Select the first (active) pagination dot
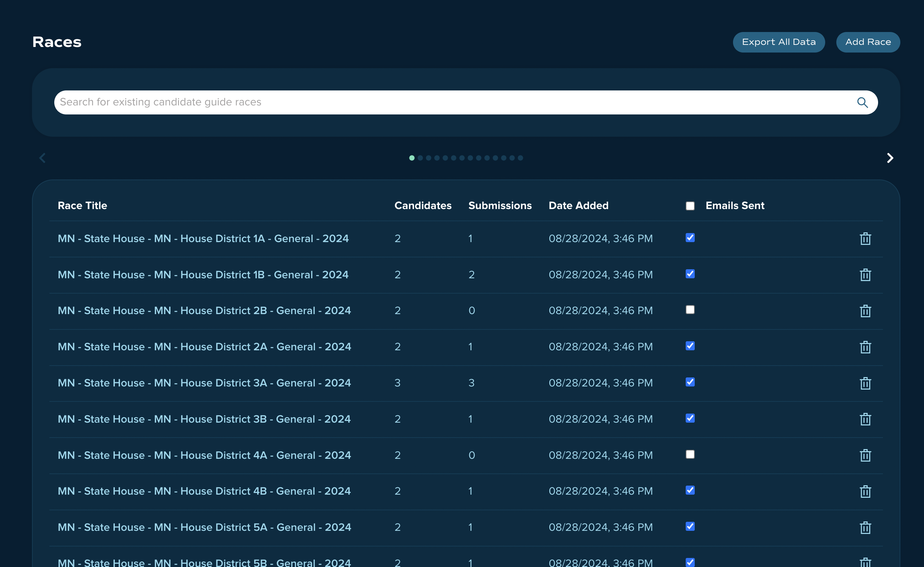The image size is (924, 567). point(411,158)
